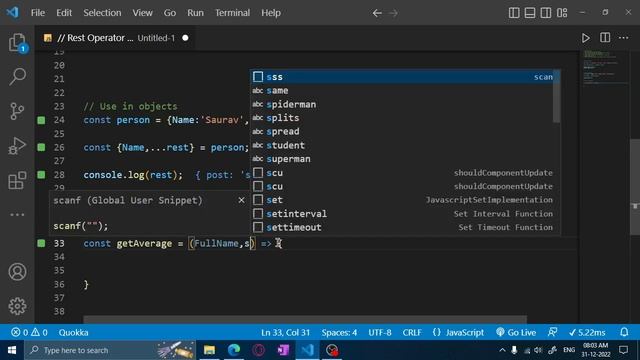Toggle the bottom panel layout icon
The height and width of the screenshot is (360, 640).
click(x=530, y=13)
